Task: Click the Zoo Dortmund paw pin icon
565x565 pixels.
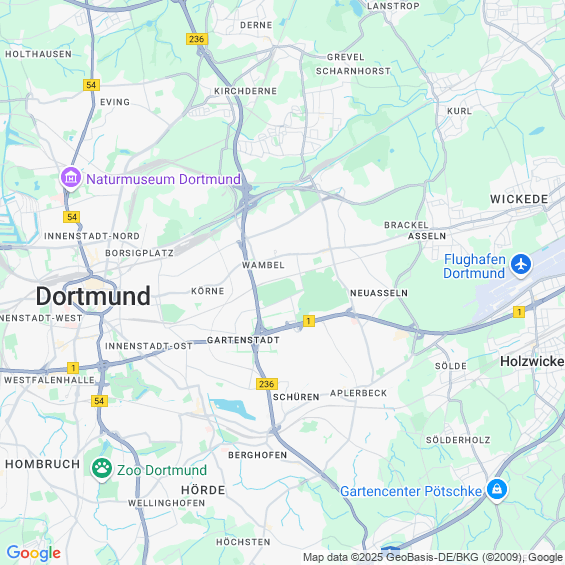Action: 102,469
